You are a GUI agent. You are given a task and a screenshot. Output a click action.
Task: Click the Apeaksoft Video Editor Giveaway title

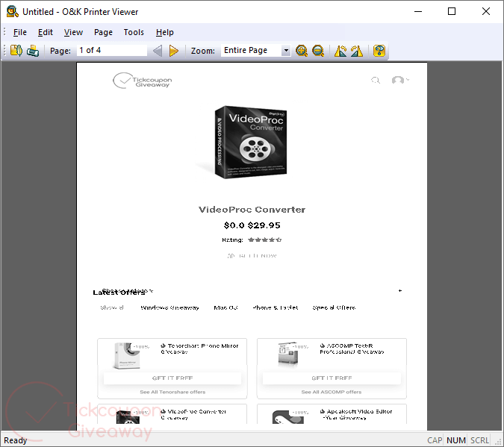coord(356,415)
